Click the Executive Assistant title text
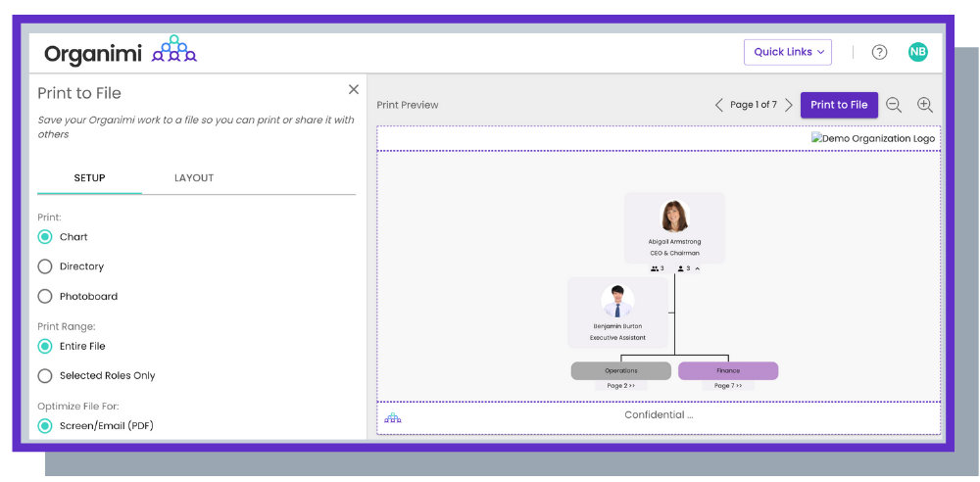The width and height of the screenshot is (980, 482). point(617,338)
